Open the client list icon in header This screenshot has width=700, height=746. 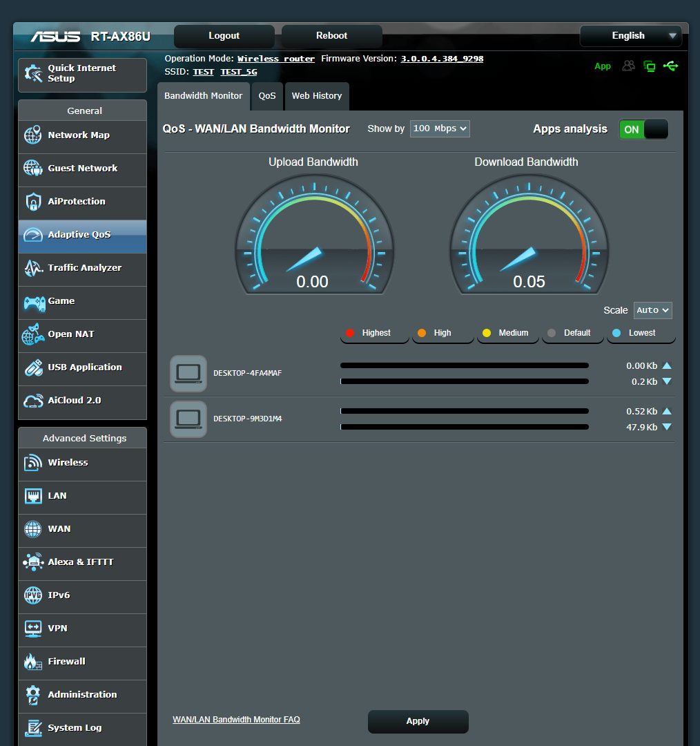[628, 66]
